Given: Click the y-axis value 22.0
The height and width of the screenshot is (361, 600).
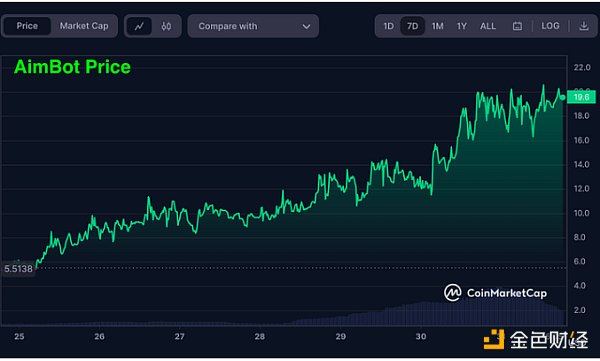Looking at the screenshot, I should 582,67.
